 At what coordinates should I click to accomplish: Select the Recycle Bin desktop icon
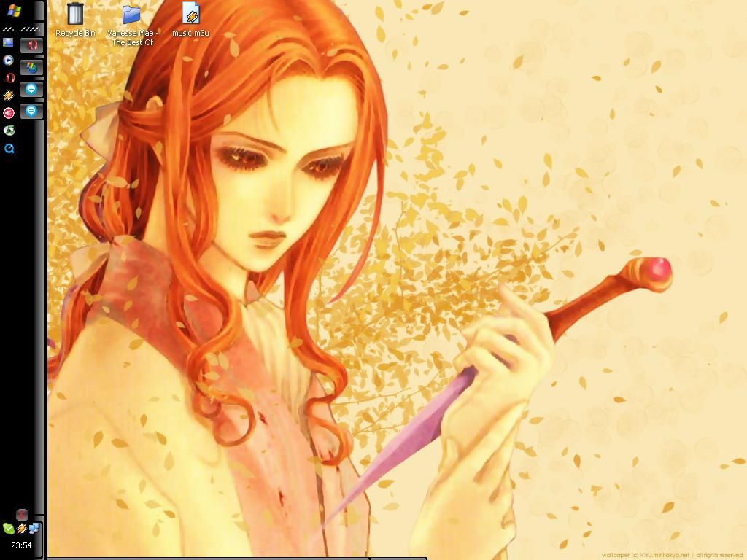pos(75,20)
